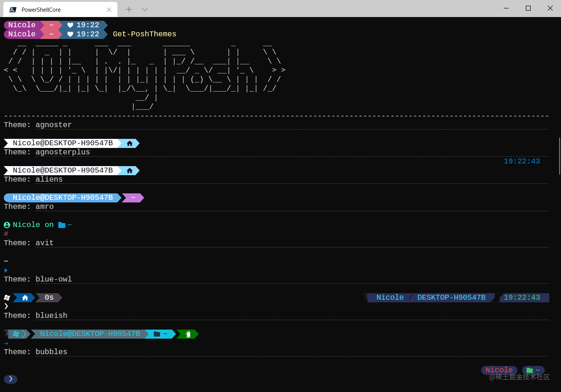
Task: Click the Windows logo in the blueish prompt
Action: (6, 297)
